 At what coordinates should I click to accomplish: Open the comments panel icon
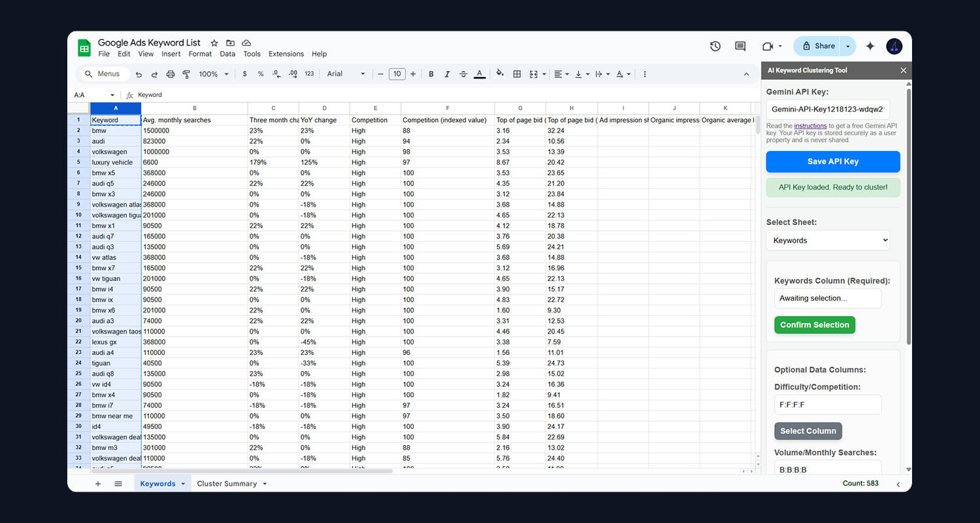pyautogui.click(x=740, y=46)
